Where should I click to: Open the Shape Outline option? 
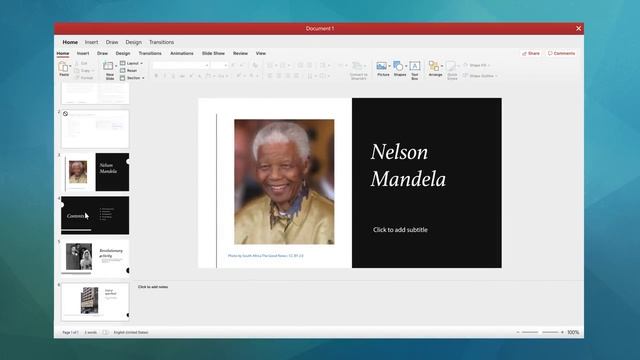pos(480,76)
